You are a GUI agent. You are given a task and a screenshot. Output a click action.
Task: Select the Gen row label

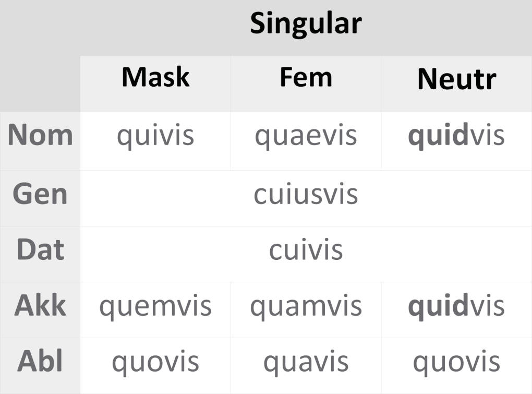point(40,194)
